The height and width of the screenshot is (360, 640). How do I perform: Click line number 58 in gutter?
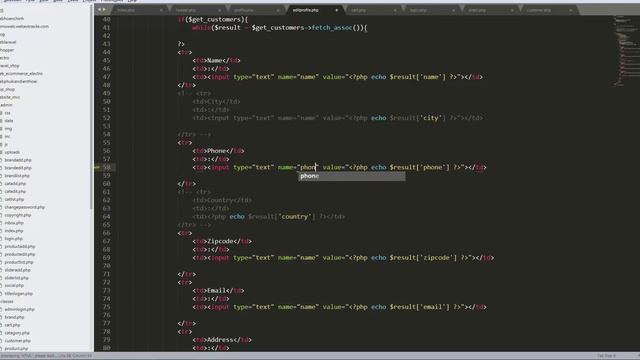pos(106,167)
